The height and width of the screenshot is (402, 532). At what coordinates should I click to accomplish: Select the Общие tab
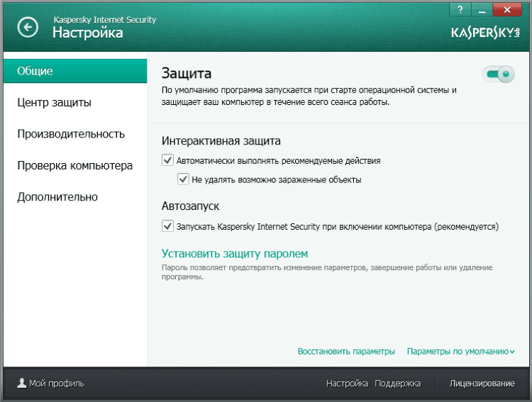75,71
